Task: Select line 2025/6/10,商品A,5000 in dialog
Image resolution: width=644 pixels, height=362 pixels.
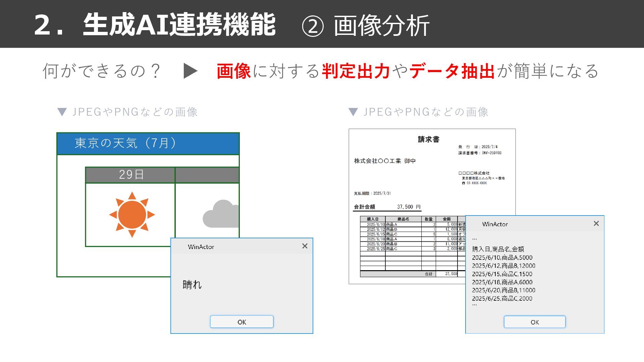Action: click(x=502, y=257)
